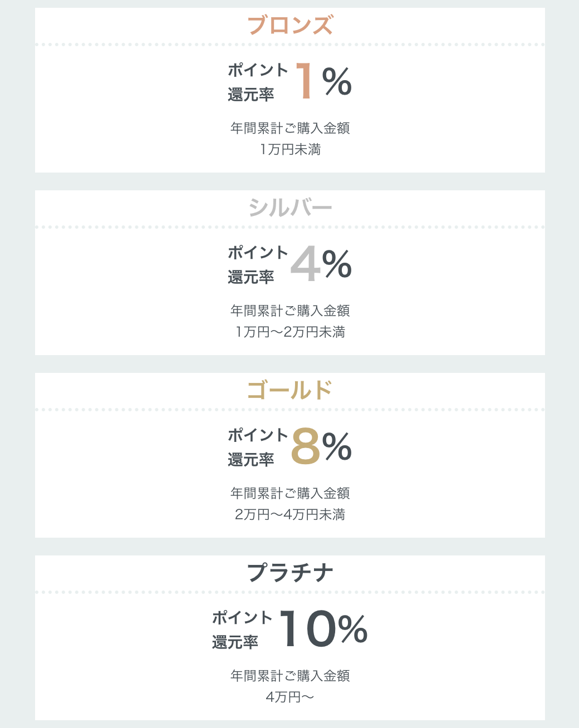Click the ブロンズ rank heading
The image size is (579, 728).
(290, 26)
